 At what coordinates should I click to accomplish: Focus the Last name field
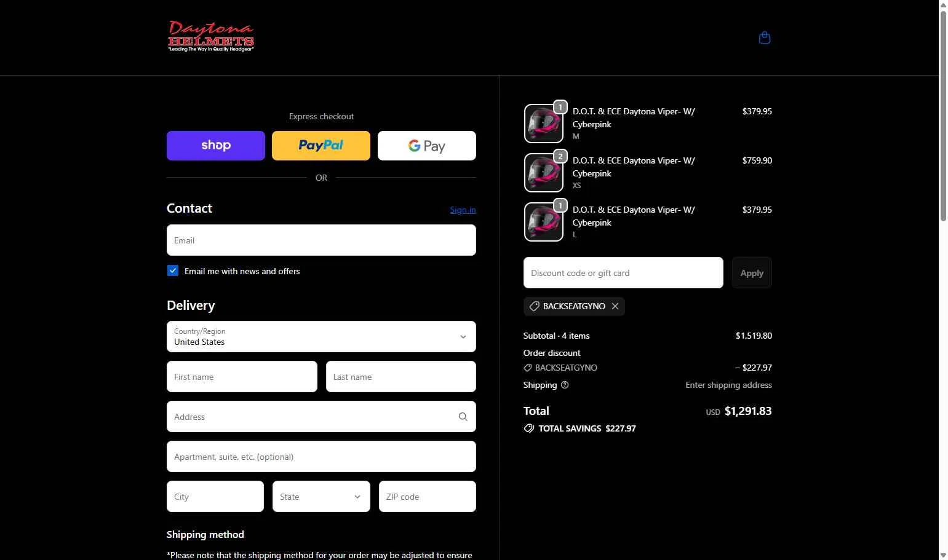(401, 376)
